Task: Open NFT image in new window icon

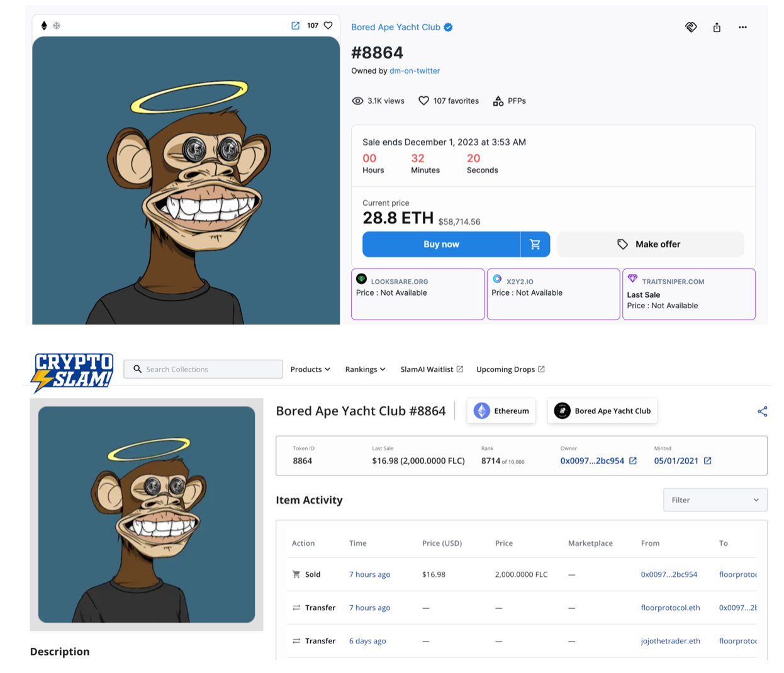Action: tap(295, 26)
